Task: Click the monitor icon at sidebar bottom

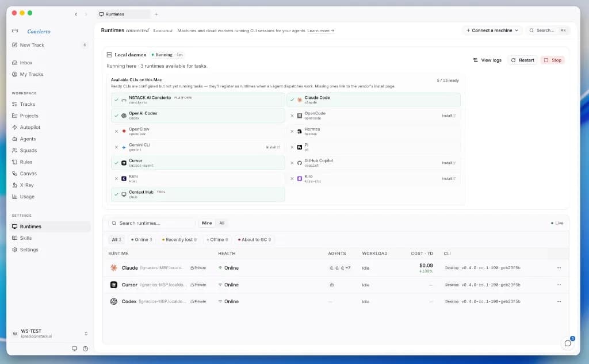Action: pyautogui.click(x=74, y=348)
